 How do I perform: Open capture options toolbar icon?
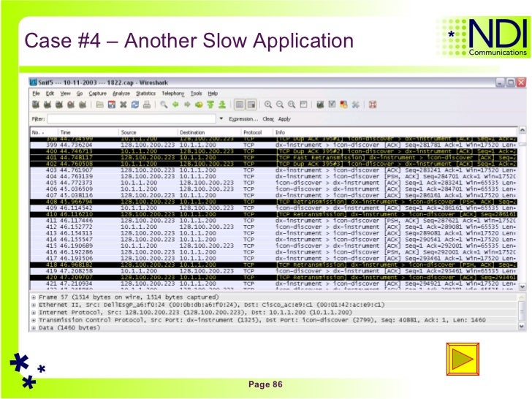point(47,104)
